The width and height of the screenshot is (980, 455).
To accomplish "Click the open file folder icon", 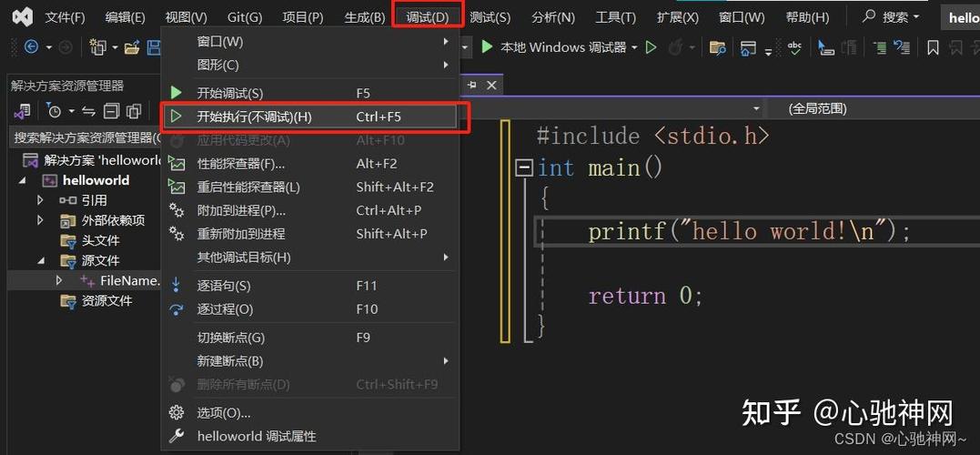I will pyautogui.click(x=131, y=47).
